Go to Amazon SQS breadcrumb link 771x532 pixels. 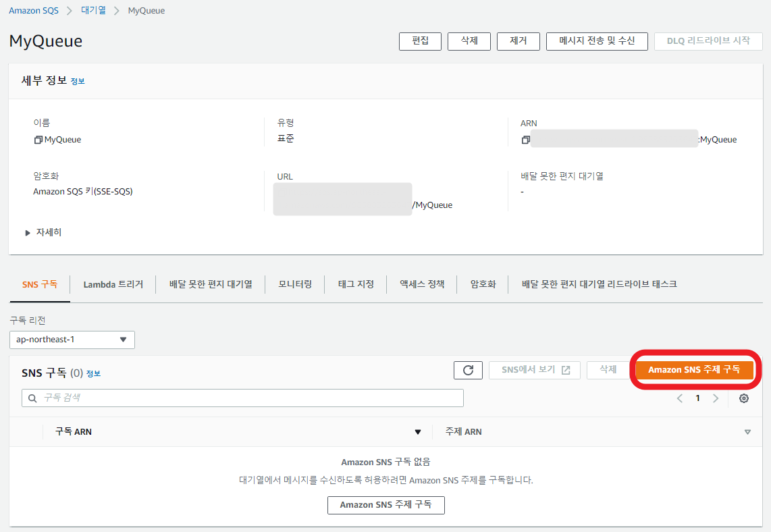pyautogui.click(x=34, y=10)
